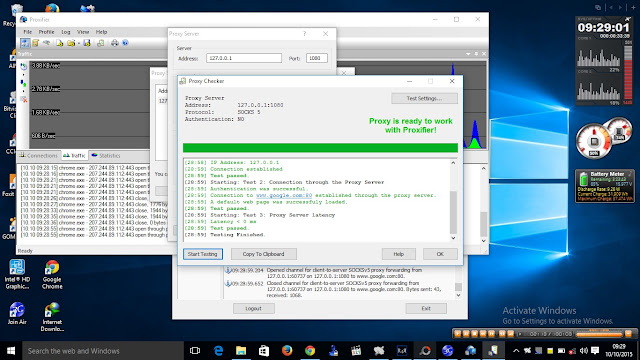Click the Port field showing 1080

pyautogui.click(x=316, y=58)
